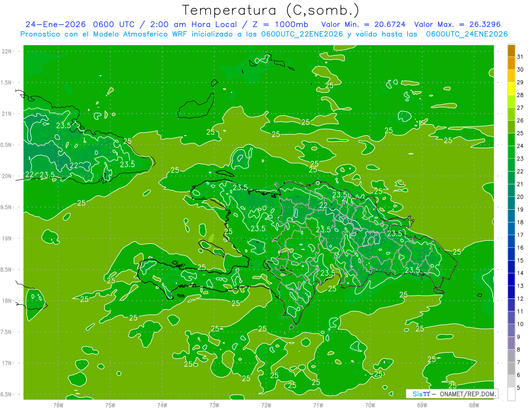532x411 pixels.
Task: Click the "70W" longitude label
Action: [x=370, y=405]
